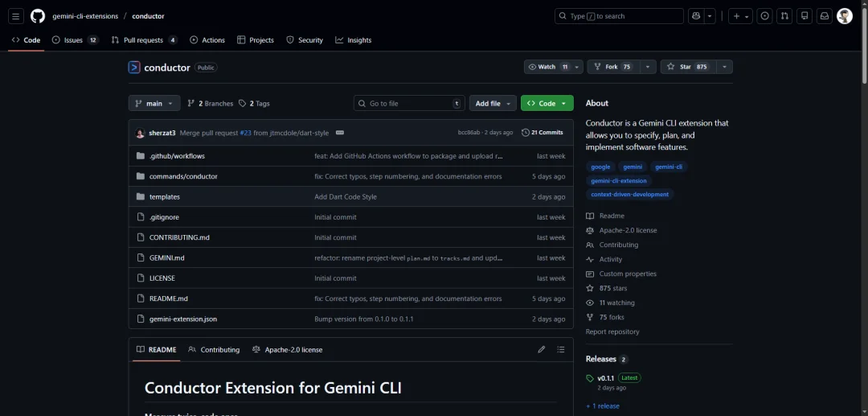Image resolution: width=868 pixels, height=416 pixels.
Task: Open the templates folder
Action: coord(165,196)
